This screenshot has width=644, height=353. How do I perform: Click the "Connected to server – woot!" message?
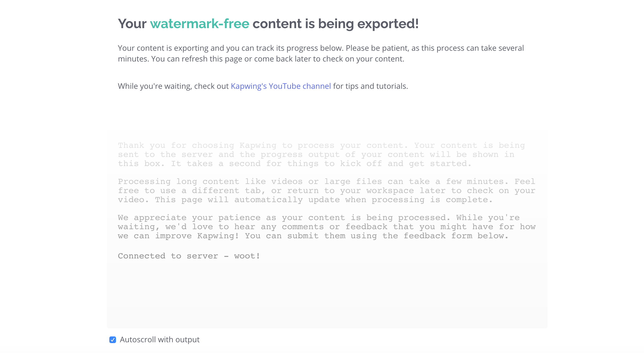(x=189, y=256)
